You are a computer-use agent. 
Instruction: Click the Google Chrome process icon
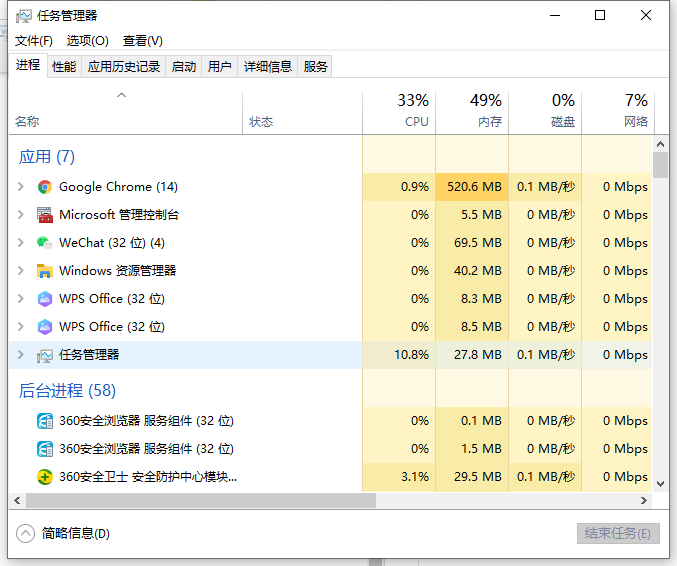tap(44, 187)
